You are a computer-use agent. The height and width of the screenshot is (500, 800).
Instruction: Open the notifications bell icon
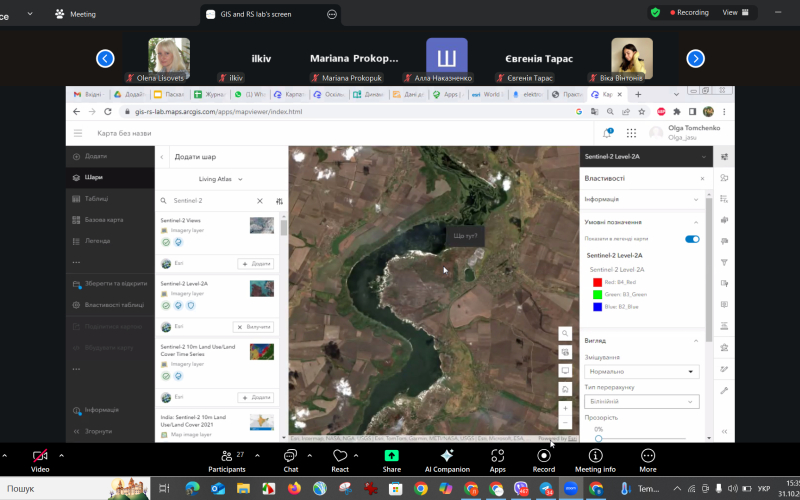[x=607, y=132]
